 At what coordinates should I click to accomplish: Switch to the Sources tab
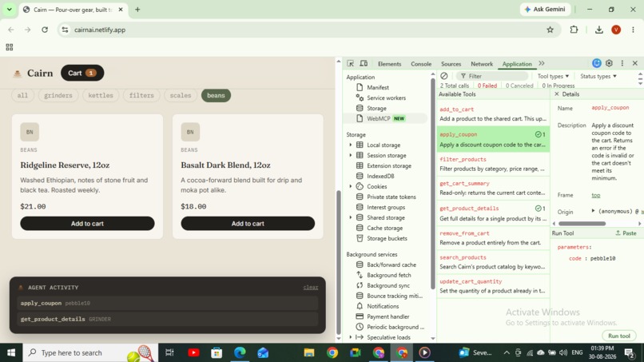(451, 64)
